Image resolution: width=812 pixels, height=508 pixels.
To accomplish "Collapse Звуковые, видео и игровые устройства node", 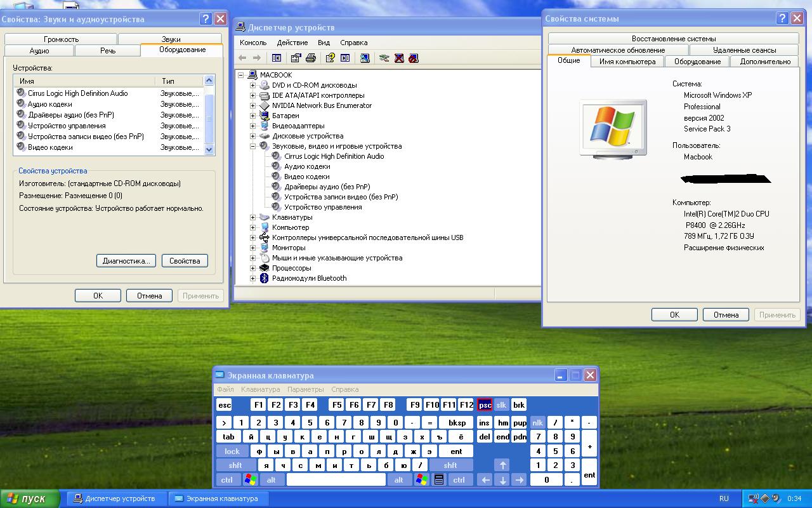I will [252, 146].
